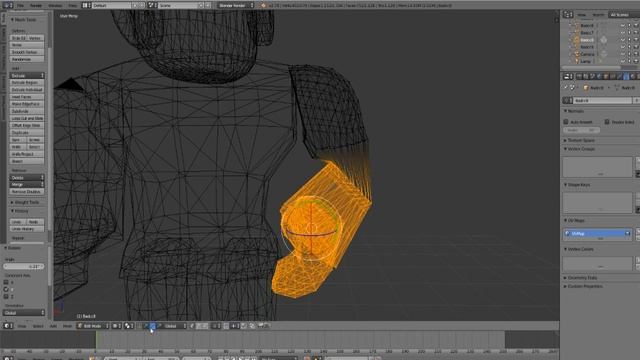Open the Properties editor type icon
640x360 pixels.
point(568,76)
